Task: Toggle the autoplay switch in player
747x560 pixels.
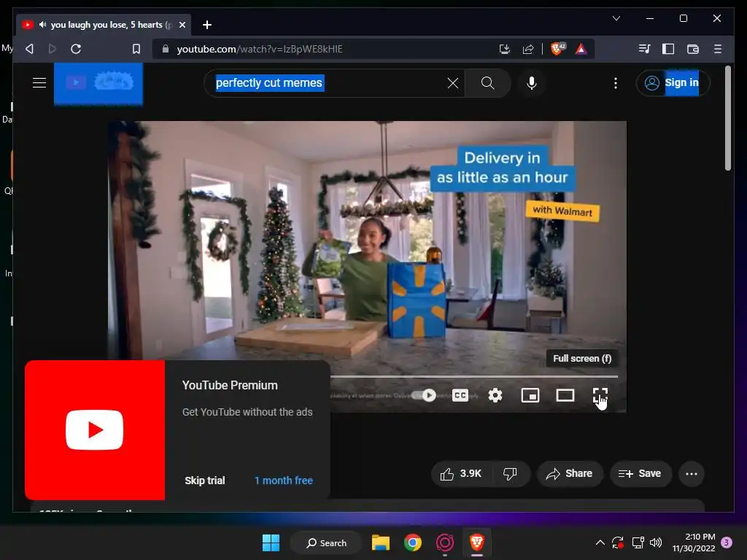Action: (x=424, y=395)
